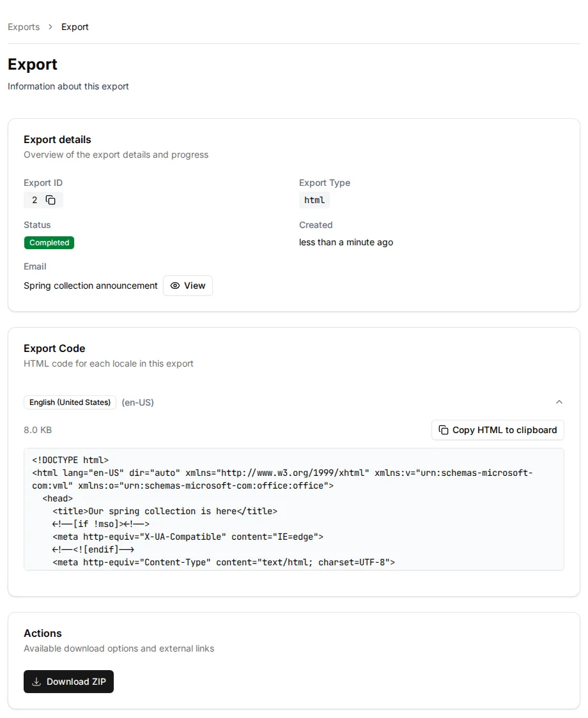Copy HTML to clipboard
Screen dimensions: 588x718
pos(498,430)
